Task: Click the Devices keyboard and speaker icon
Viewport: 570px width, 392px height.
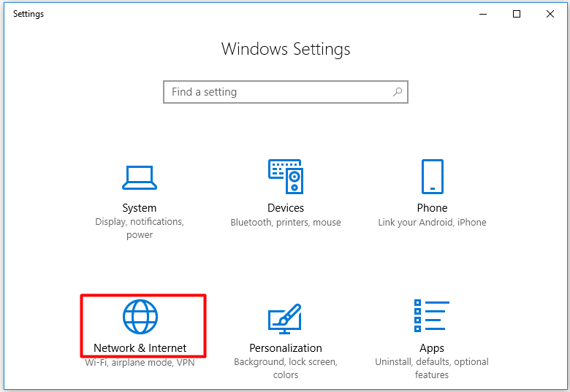Action: coord(286,177)
